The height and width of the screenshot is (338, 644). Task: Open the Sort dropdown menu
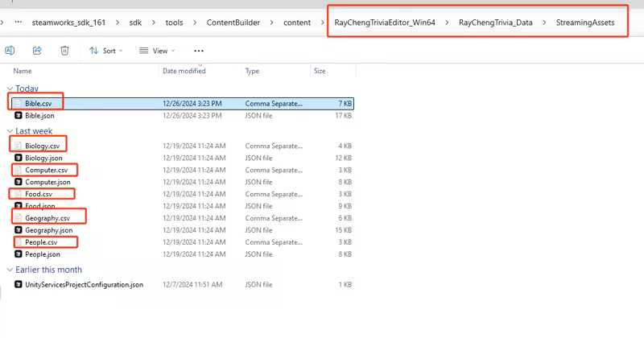105,51
